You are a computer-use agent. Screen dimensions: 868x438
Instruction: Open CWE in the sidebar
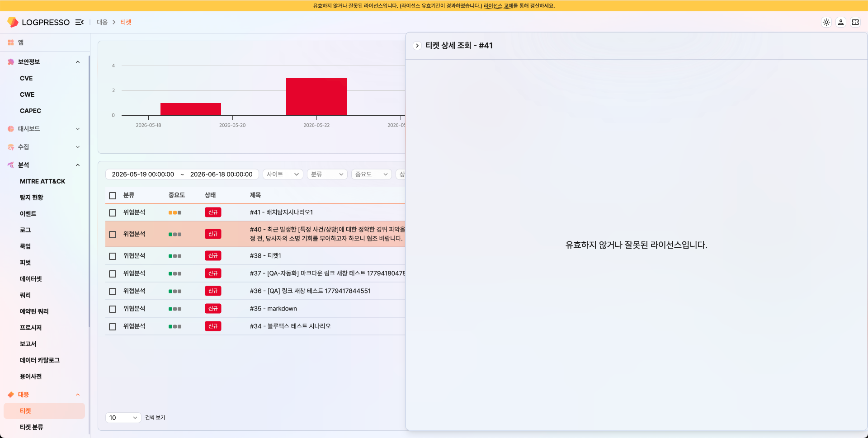[x=27, y=94]
